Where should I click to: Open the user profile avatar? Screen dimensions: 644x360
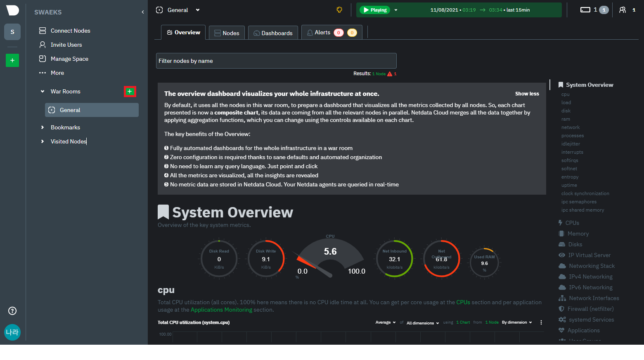[x=12, y=332]
